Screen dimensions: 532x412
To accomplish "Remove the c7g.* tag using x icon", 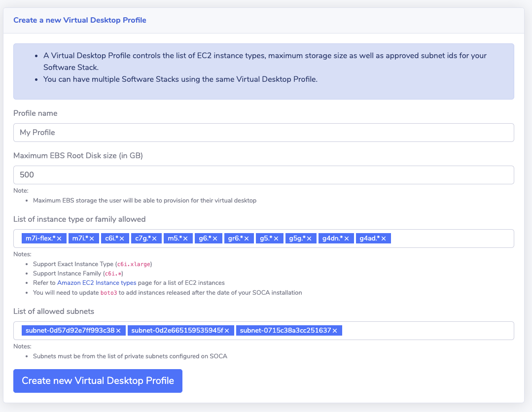I will coord(154,239).
